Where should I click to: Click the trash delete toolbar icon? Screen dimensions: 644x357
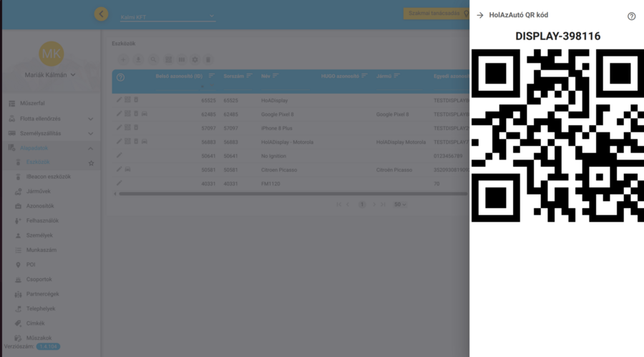tap(208, 59)
